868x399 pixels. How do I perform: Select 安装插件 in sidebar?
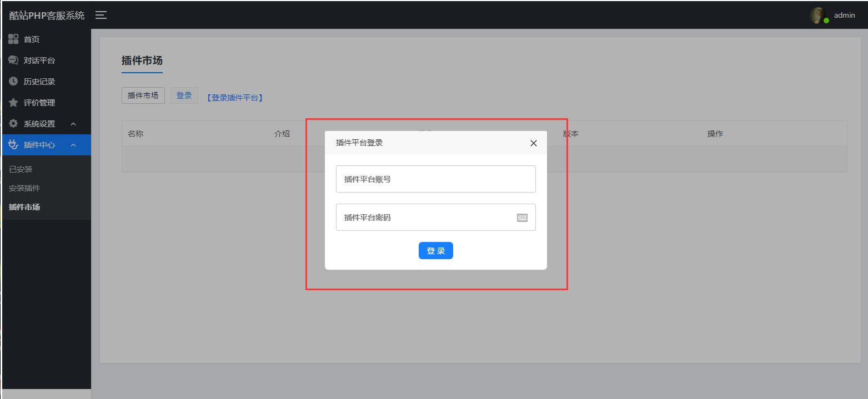(x=24, y=188)
